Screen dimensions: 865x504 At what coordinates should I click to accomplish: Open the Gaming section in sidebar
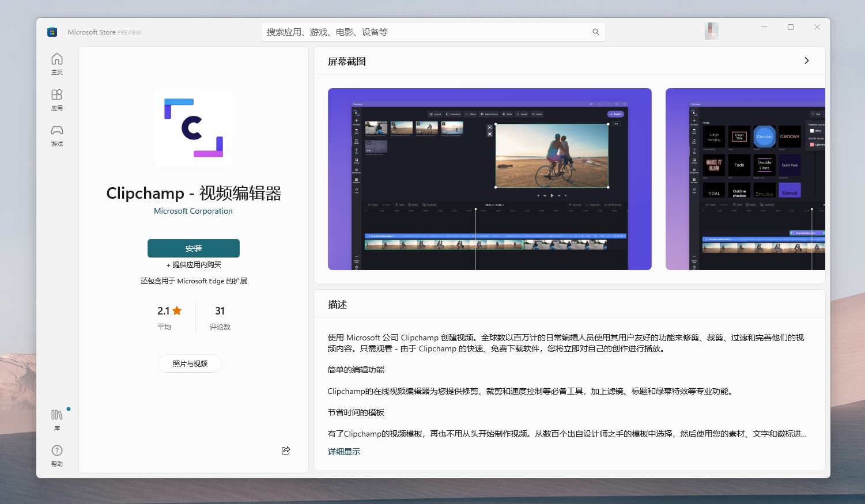point(57,135)
